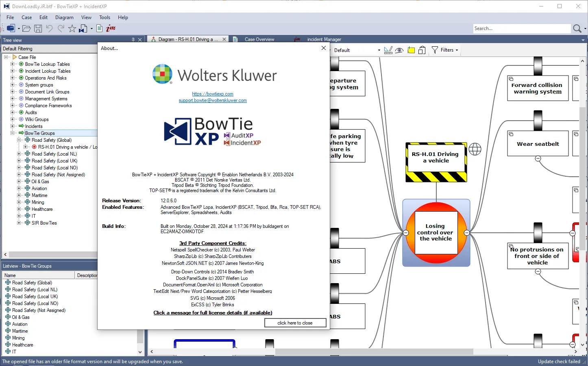The image size is (588, 366).
Task: Switch to the Case Overview tab
Action: [x=259, y=39]
